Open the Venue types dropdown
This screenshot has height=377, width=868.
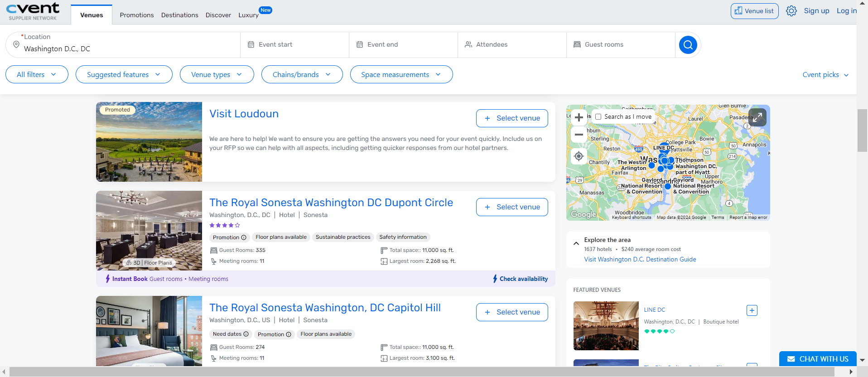tap(217, 74)
